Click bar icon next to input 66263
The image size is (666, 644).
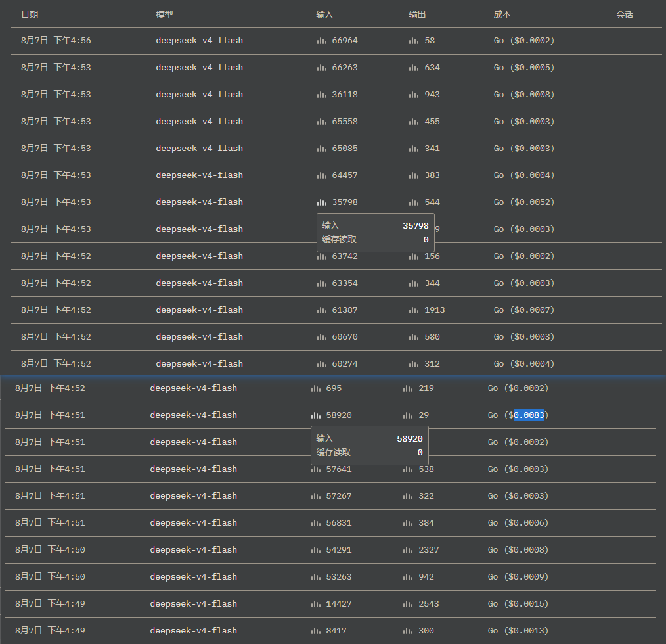click(x=322, y=68)
